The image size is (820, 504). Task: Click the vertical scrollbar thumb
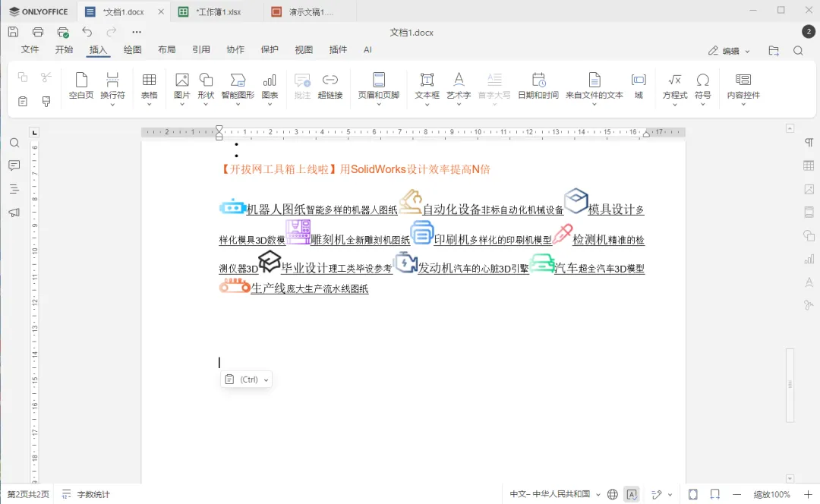pos(790,385)
